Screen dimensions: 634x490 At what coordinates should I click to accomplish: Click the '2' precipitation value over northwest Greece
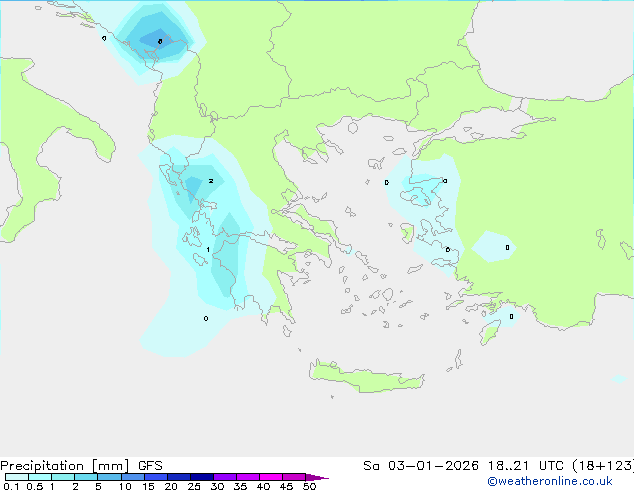(211, 181)
